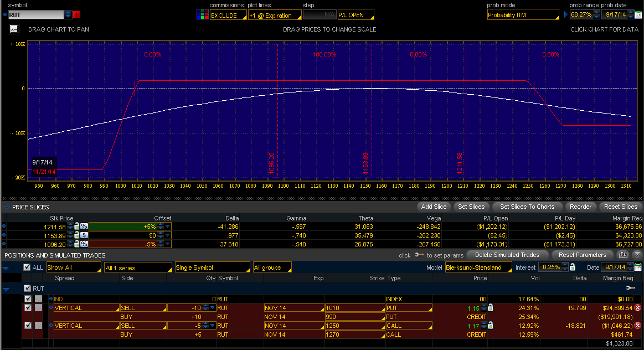The width and height of the screenshot is (644, 350).
Task: Toggle the RUT symbol group checkbox
Action: [27, 288]
